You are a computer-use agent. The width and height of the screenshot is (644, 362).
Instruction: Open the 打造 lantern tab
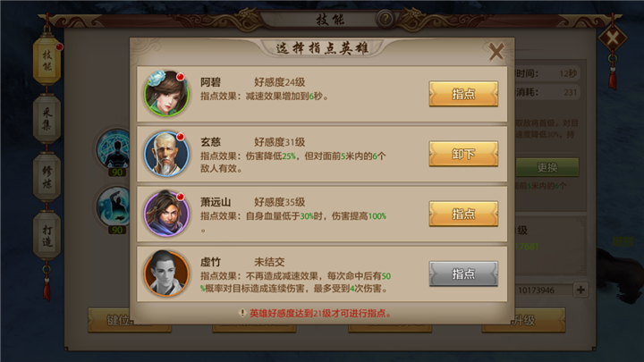[x=47, y=236]
